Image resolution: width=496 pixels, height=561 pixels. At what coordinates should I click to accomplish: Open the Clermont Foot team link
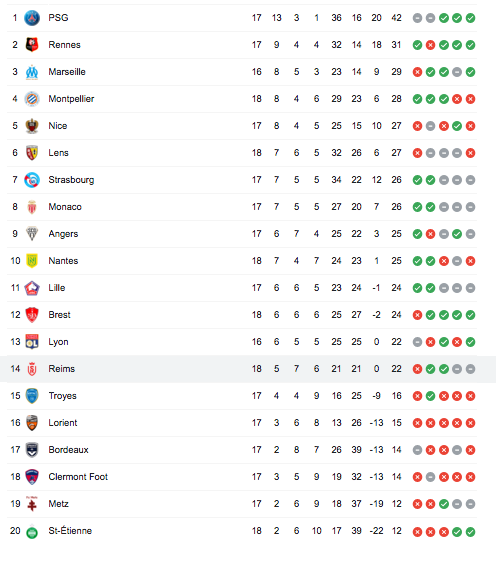[78, 477]
